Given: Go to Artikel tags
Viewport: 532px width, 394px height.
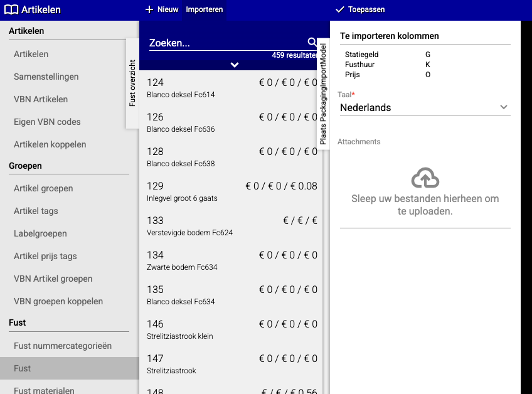Looking at the screenshot, I should [x=36, y=211].
